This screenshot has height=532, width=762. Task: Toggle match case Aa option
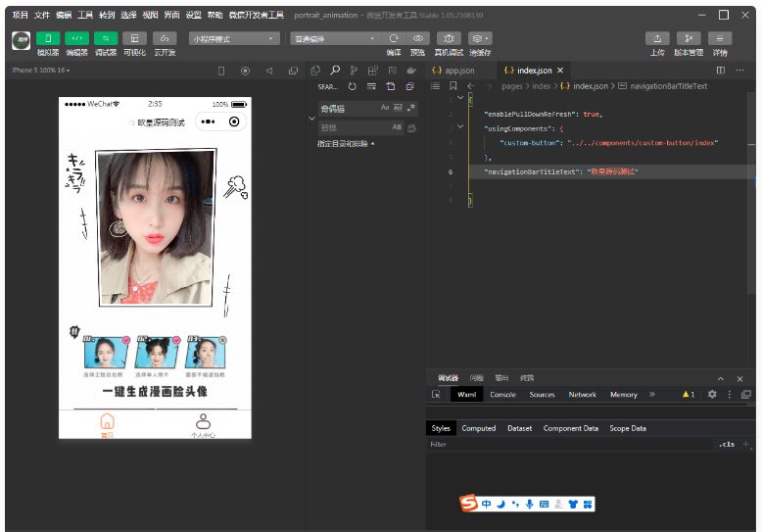click(x=385, y=108)
